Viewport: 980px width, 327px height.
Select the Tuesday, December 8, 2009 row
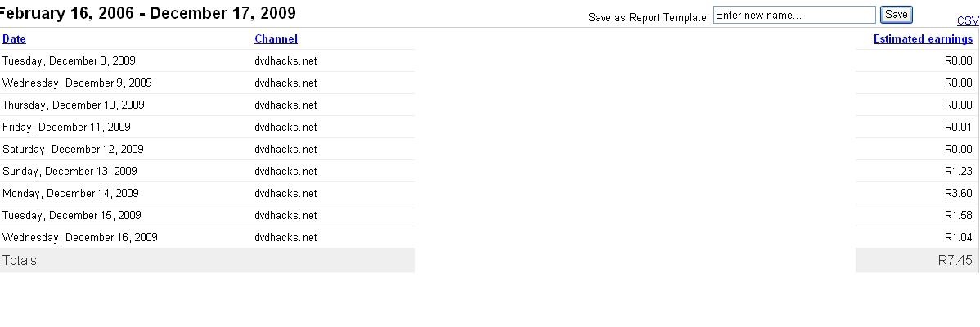pyautogui.click(x=69, y=60)
